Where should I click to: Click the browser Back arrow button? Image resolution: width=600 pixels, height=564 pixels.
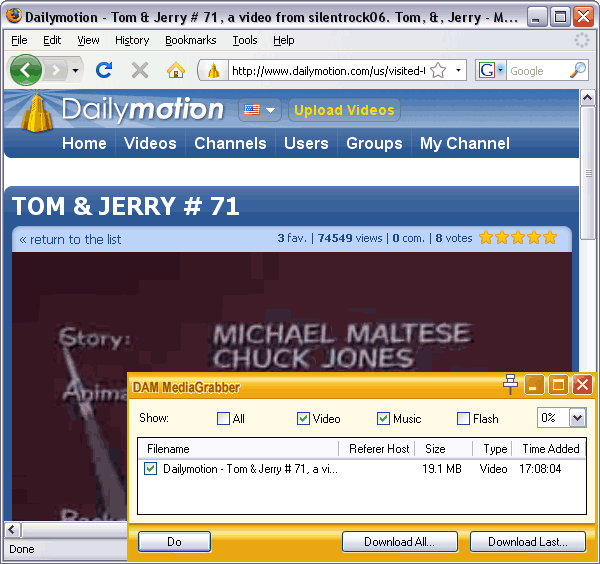(26, 70)
